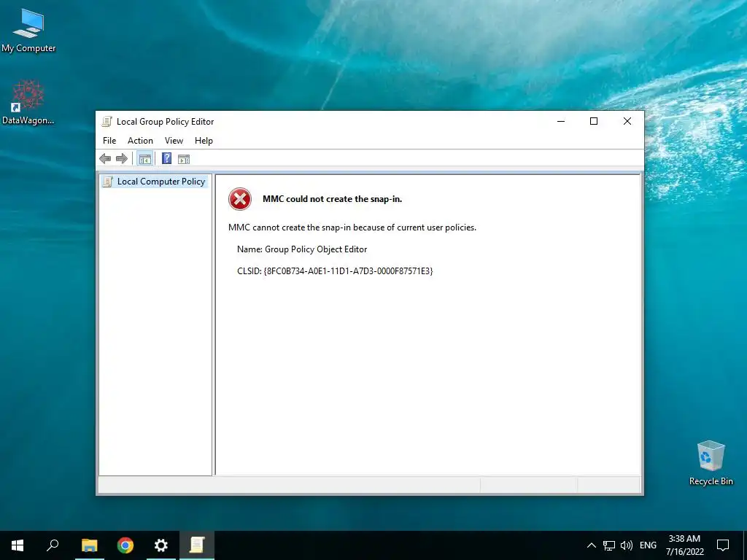Close the Local Group Policy Editor window

[x=627, y=122]
